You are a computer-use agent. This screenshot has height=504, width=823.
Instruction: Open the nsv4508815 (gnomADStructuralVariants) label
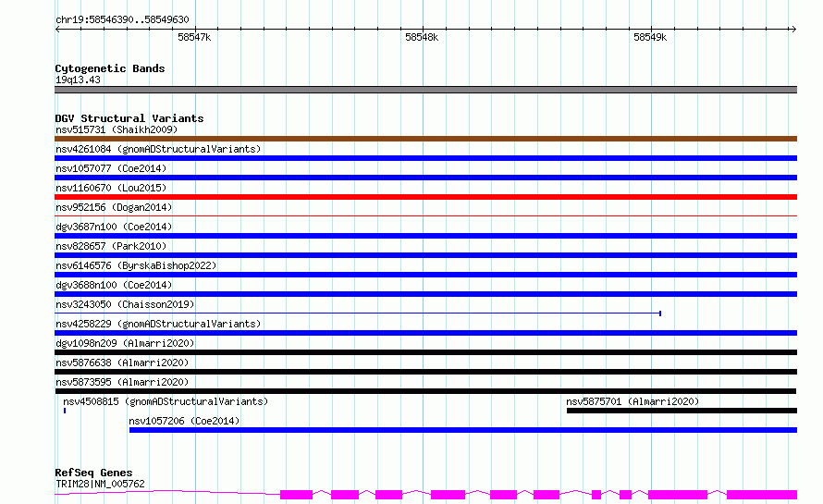(x=166, y=401)
